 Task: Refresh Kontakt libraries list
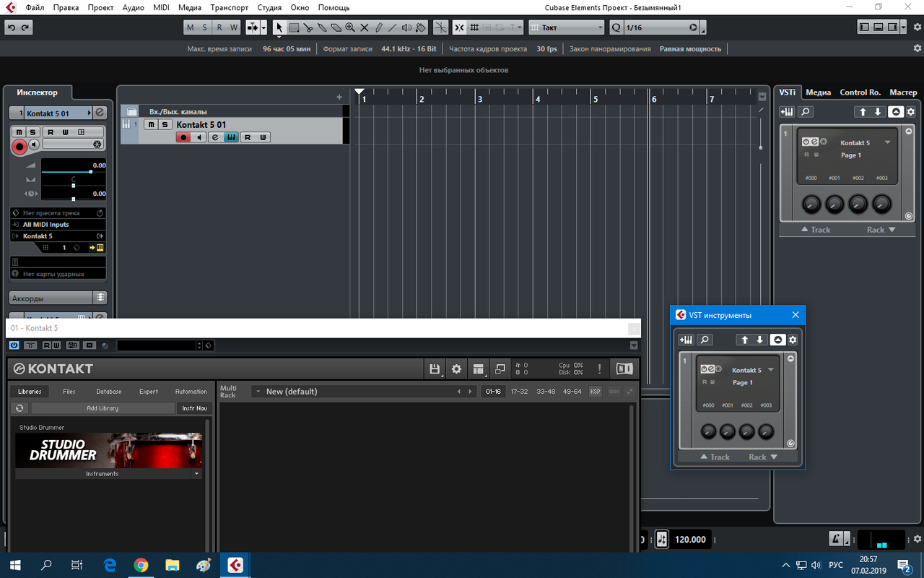20,408
